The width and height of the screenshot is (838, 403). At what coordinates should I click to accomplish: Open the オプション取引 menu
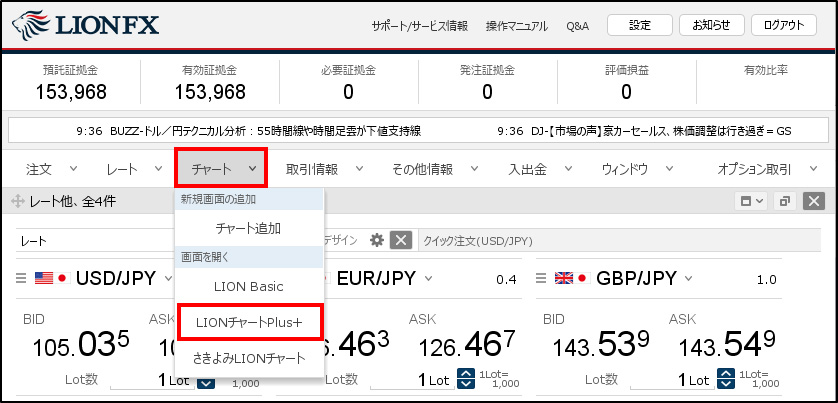point(767,169)
